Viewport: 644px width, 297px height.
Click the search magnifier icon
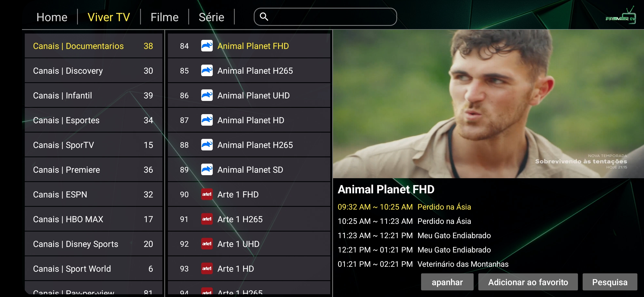264,17
